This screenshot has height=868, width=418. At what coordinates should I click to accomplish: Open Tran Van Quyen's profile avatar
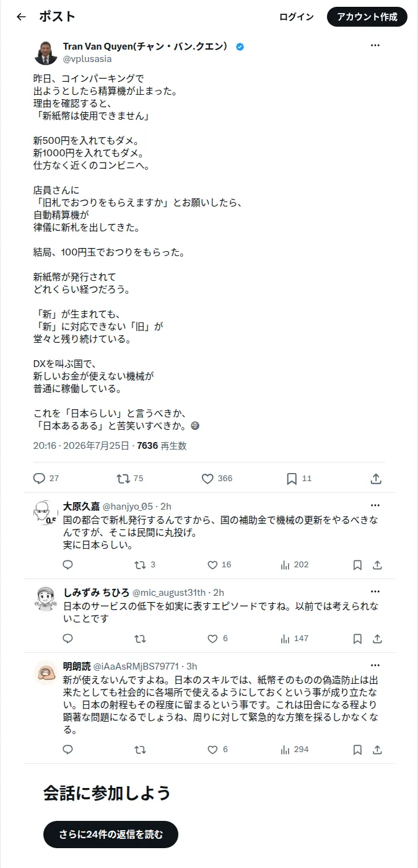click(x=46, y=53)
